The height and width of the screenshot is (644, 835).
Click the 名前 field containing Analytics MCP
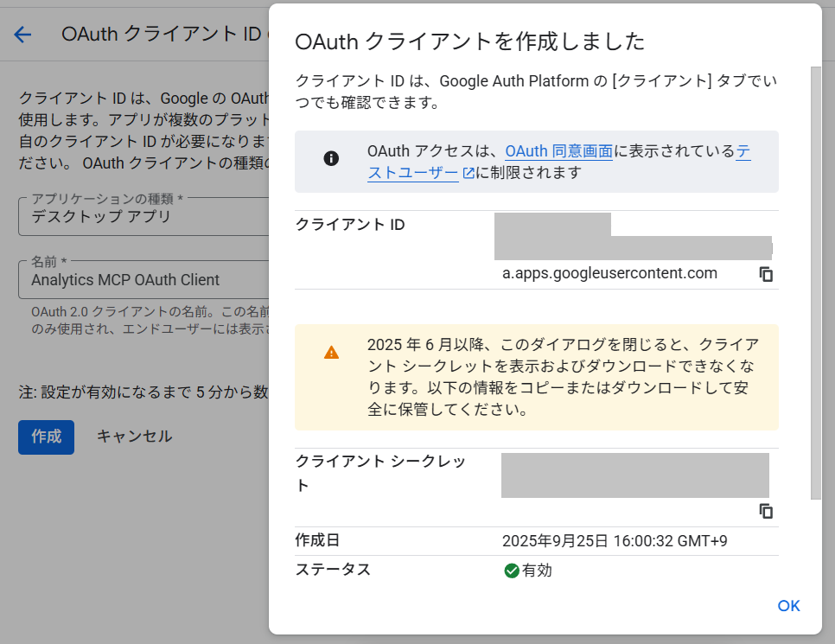point(143,279)
